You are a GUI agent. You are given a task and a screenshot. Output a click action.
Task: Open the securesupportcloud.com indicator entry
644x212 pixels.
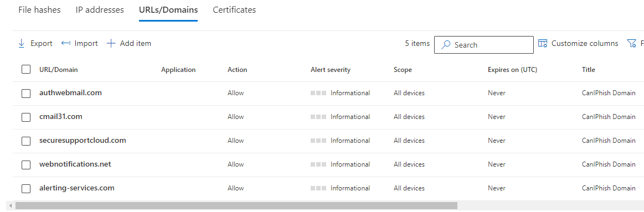coord(83,141)
